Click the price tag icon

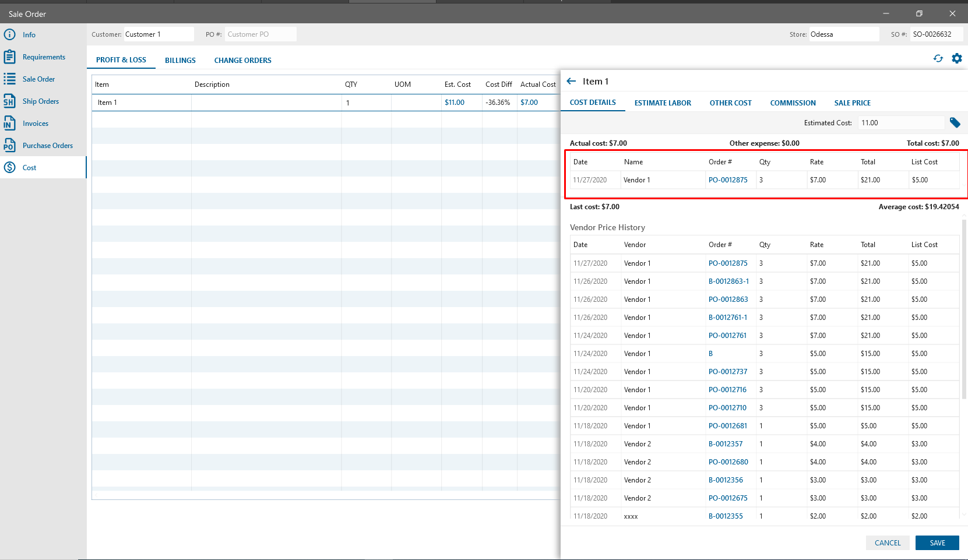coord(955,122)
